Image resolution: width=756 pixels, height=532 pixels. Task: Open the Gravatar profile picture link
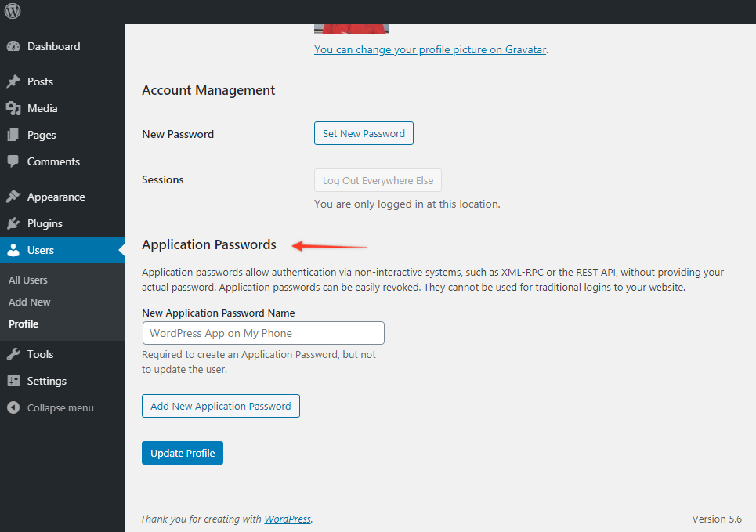[x=430, y=49]
